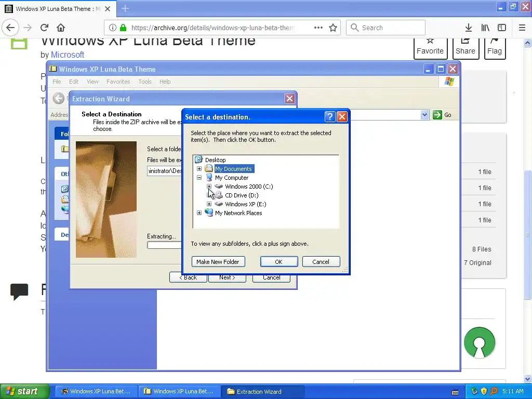
Task: Click the green Go arrow button
Action: click(437, 115)
